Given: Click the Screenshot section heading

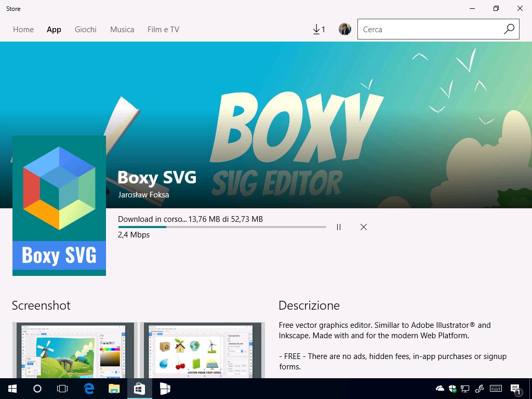Looking at the screenshot, I should 41,305.
